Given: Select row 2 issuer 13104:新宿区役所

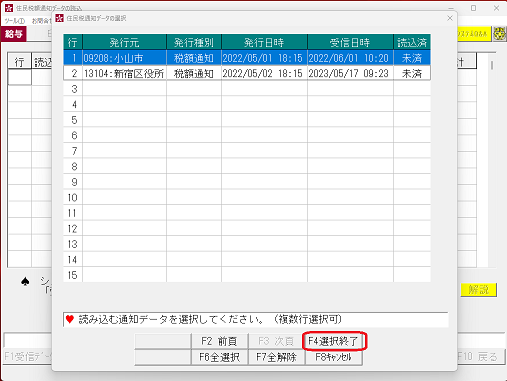Looking at the screenshot, I should pyautogui.click(x=124, y=73).
